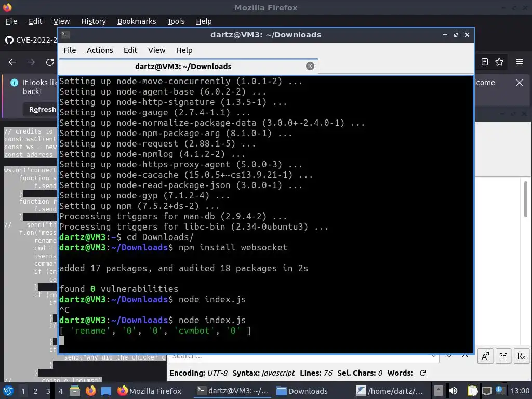Screen dimensions: 532x399
Task: Open update notifier tray icon
Action: (499, 390)
